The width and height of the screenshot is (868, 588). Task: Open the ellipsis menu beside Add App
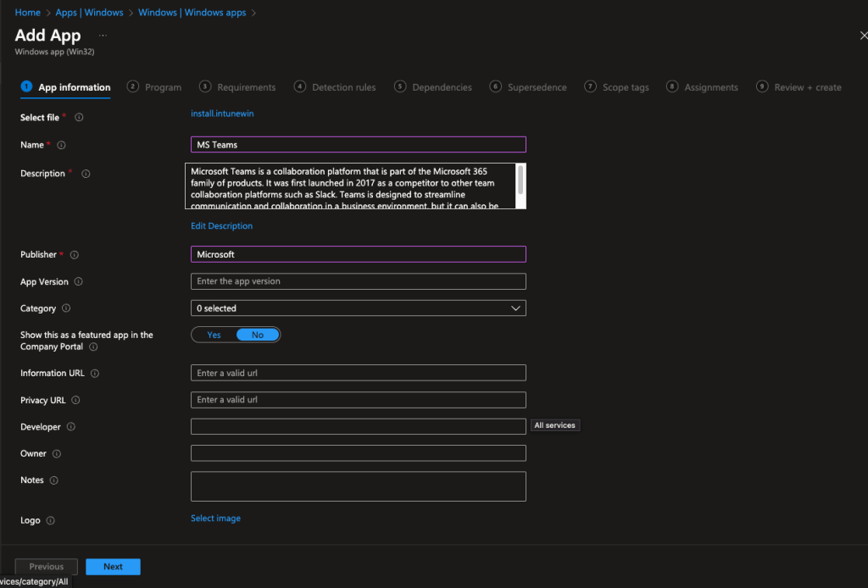(x=103, y=36)
